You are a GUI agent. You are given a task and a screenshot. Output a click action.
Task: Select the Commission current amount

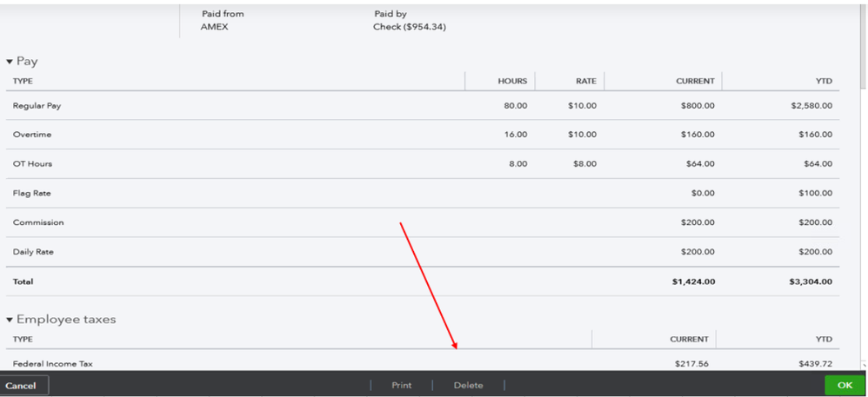click(697, 222)
